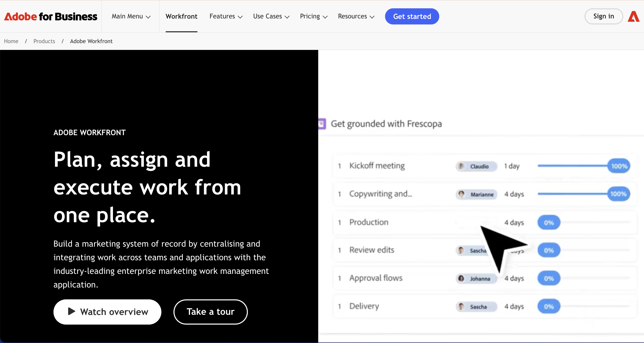The width and height of the screenshot is (644, 343).
Task: Click the Sign in button
Action: (603, 16)
